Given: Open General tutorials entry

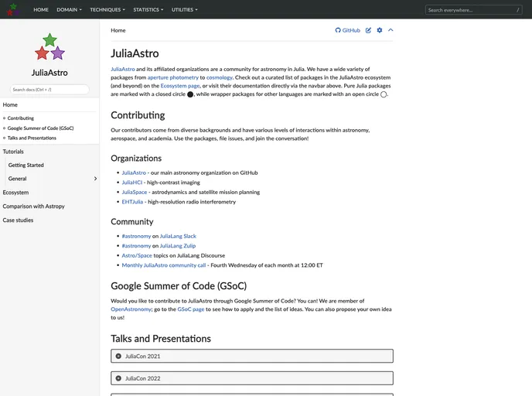Looking at the screenshot, I should click(17, 179).
